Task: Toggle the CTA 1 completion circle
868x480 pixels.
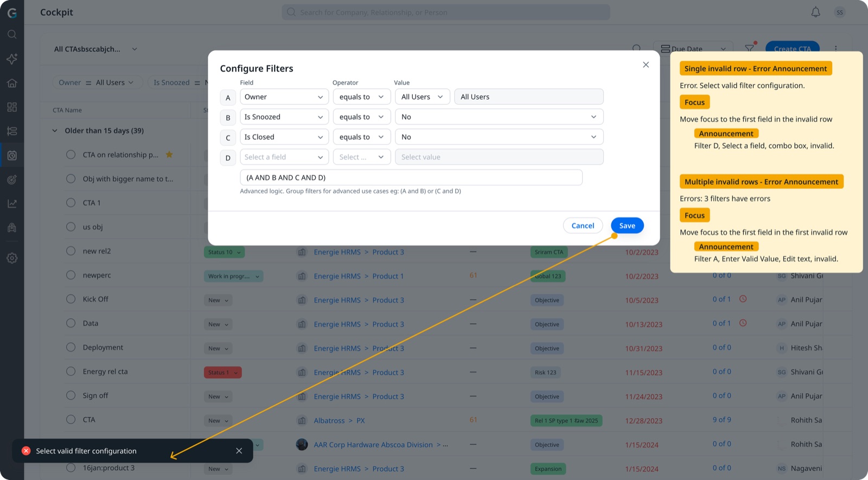Action: [x=71, y=202]
